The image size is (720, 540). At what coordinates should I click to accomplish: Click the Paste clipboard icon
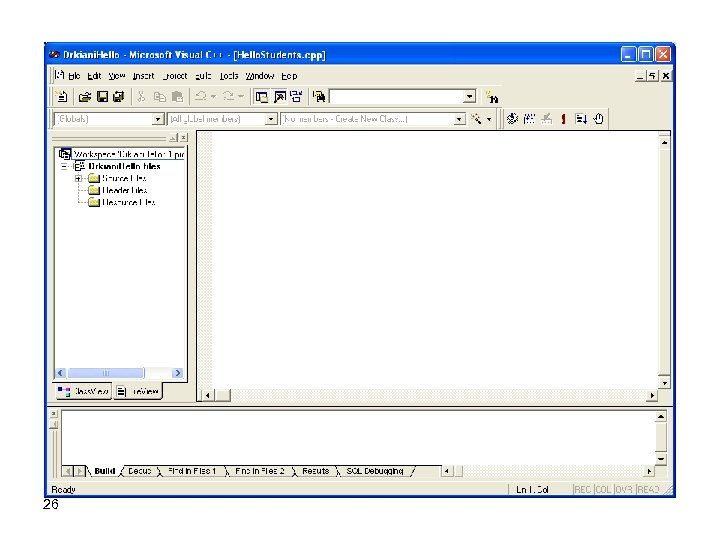tap(177, 97)
